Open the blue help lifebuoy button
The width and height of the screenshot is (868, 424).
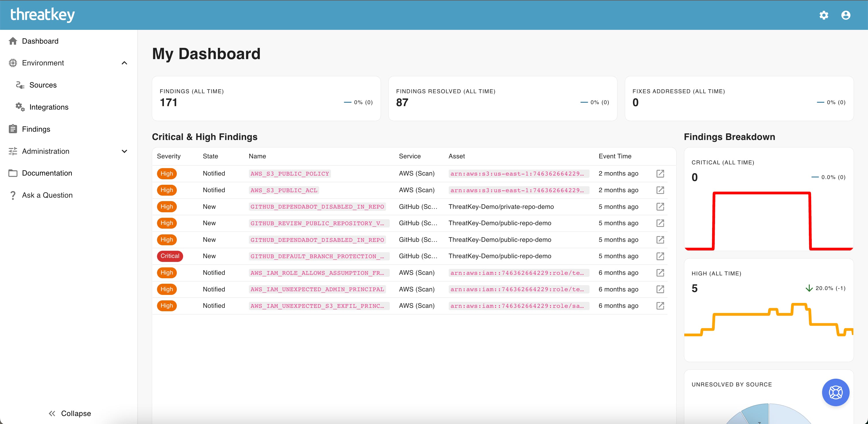835,392
